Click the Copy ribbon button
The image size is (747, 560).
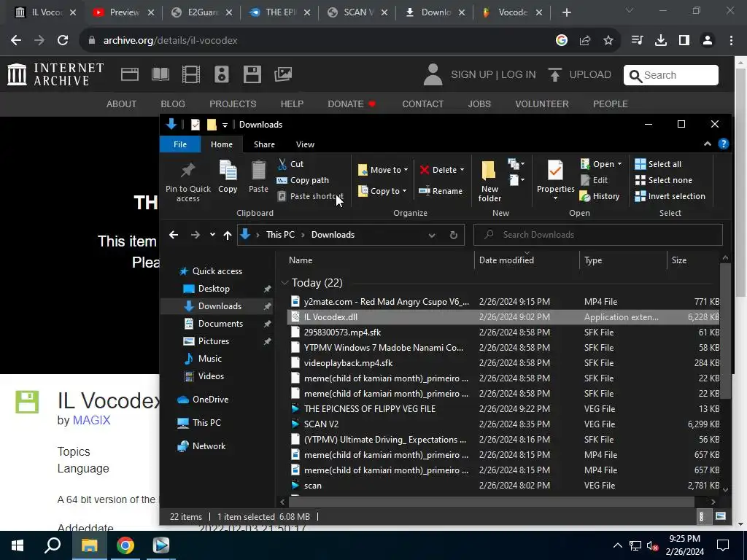228,176
